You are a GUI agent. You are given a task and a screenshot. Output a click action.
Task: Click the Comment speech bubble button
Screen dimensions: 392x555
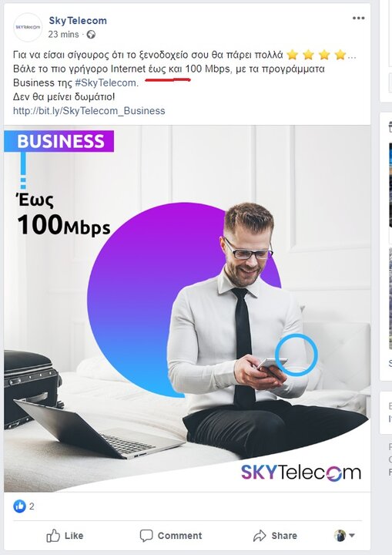tap(171, 536)
